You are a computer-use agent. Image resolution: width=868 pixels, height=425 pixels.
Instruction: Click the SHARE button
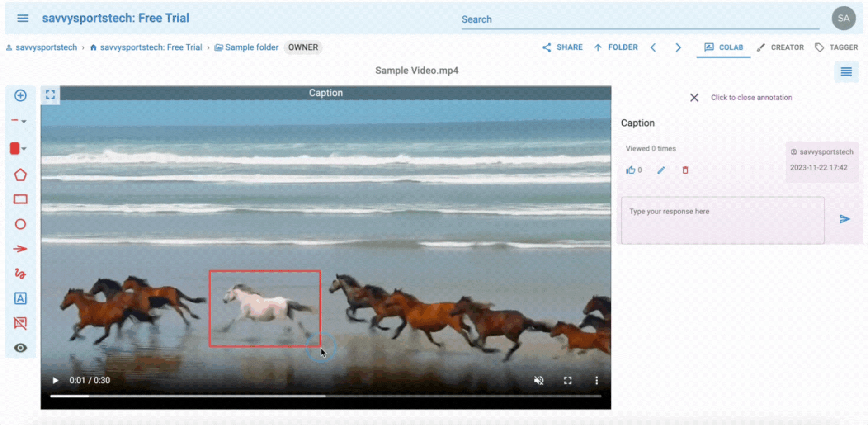(562, 47)
